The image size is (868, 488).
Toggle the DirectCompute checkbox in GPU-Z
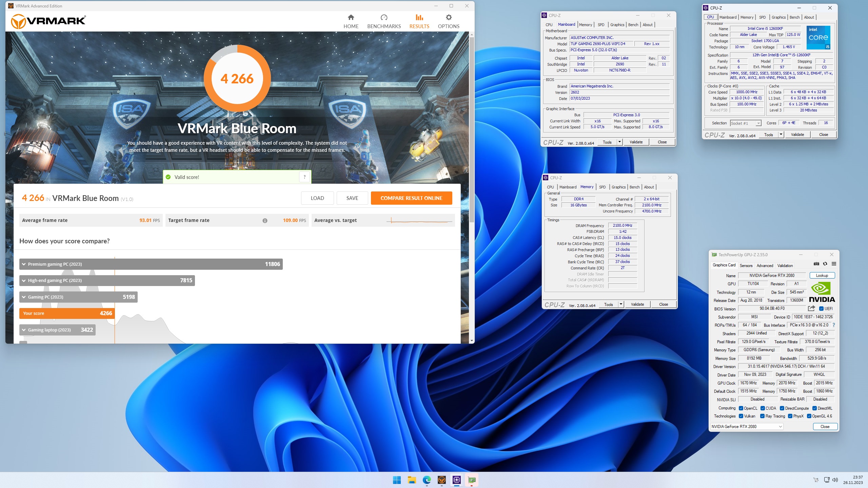[782, 408]
